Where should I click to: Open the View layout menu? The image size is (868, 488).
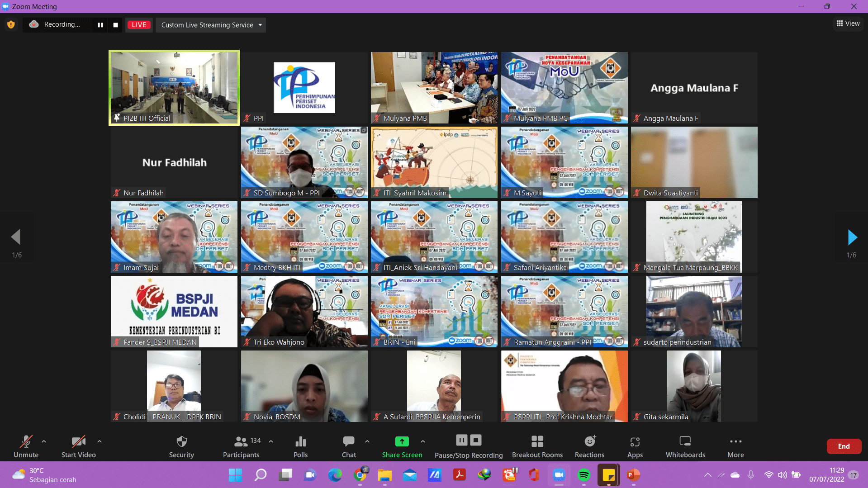[x=848, y=24]
